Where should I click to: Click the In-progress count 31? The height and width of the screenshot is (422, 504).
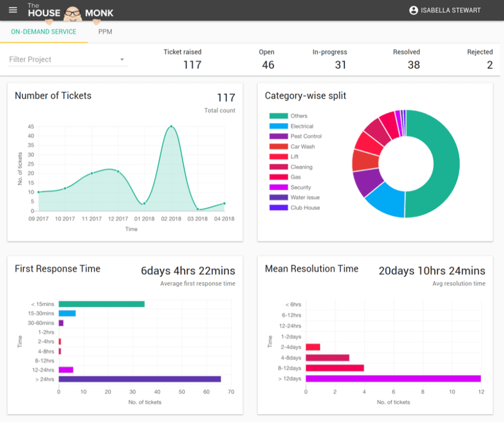coord(340,65)
